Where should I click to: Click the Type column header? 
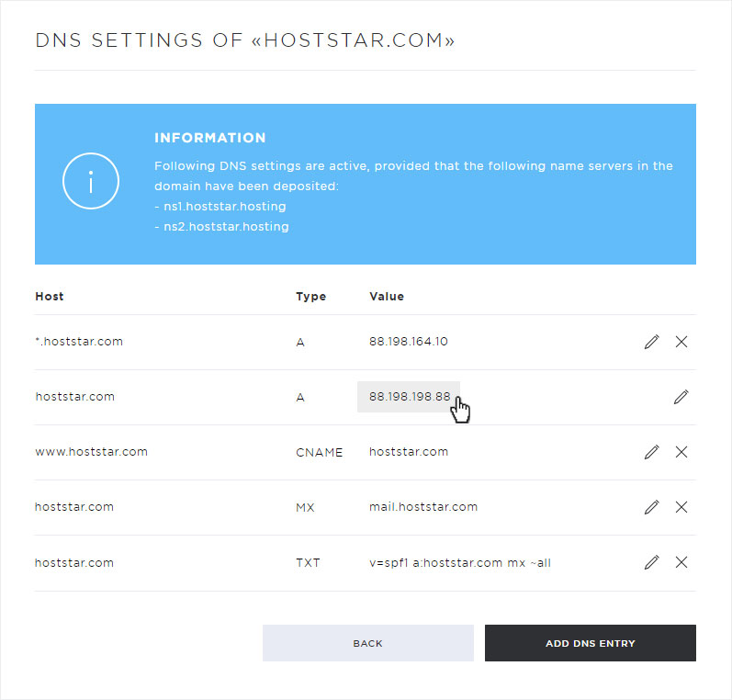[311, 297]
